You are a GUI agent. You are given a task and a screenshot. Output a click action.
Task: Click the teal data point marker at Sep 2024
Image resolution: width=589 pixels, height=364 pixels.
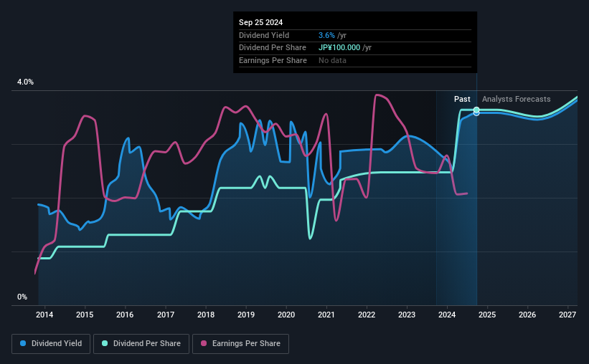pos(476,110)
